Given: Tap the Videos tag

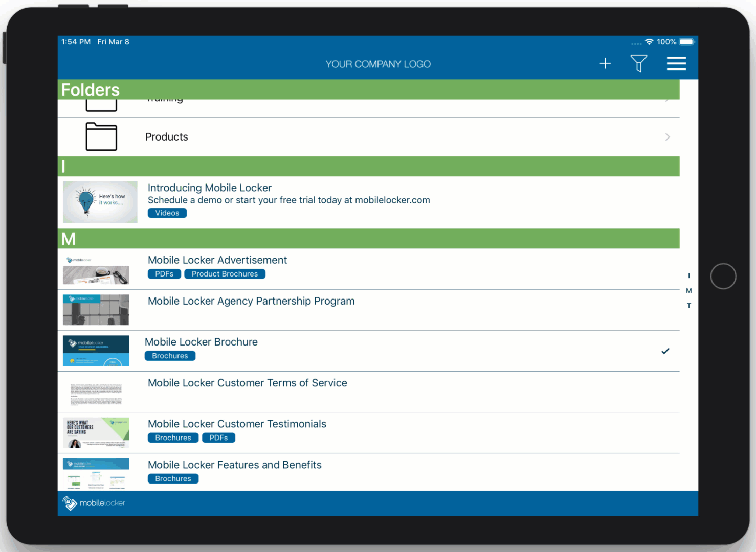Looking at the screenshot, I should coord(167,213).
